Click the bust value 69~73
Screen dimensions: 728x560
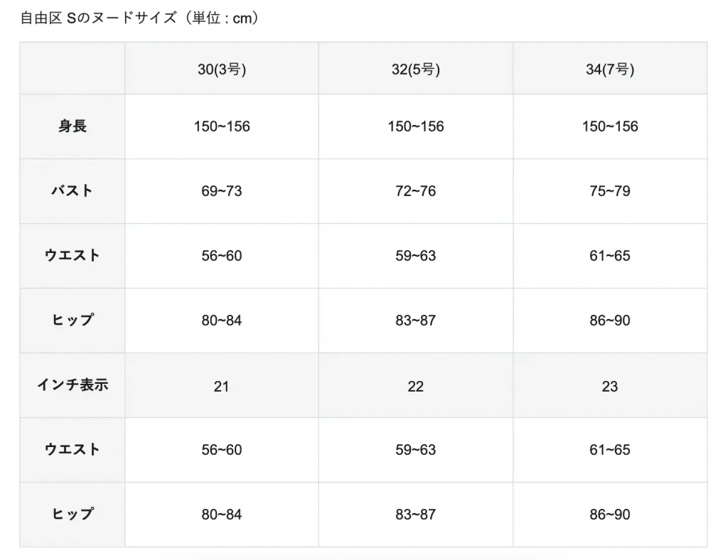click(222, 191)
